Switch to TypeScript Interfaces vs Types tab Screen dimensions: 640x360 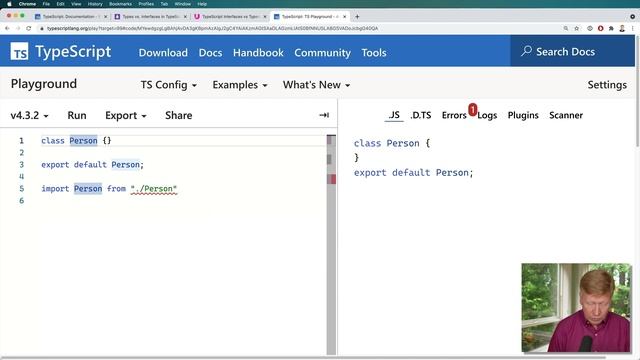click(x=230, y=17)
